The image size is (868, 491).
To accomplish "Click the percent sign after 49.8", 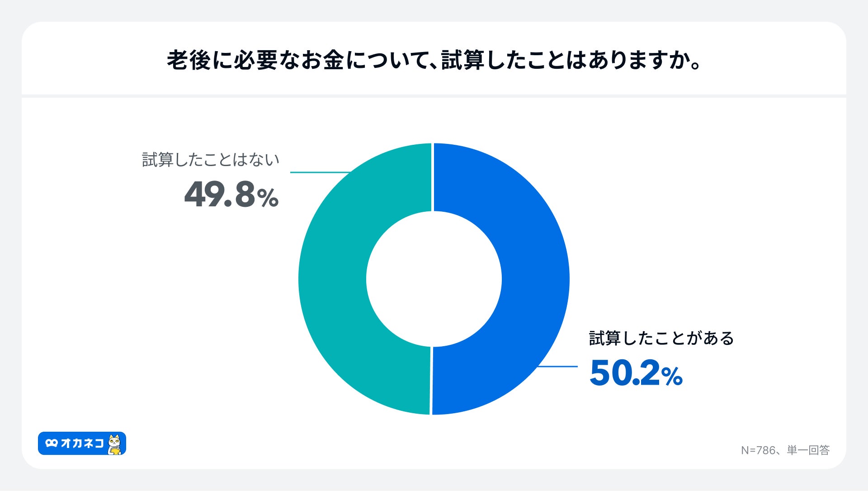I will [268, 198].
